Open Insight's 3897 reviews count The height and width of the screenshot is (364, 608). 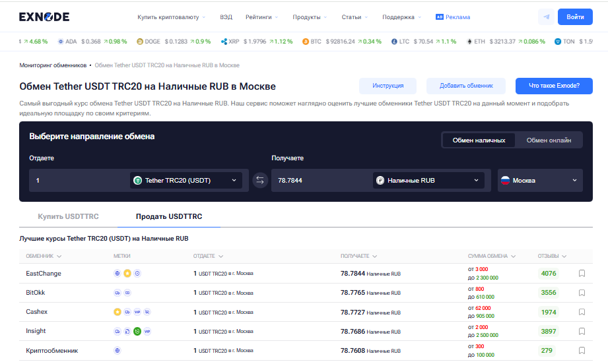[549, 331]
